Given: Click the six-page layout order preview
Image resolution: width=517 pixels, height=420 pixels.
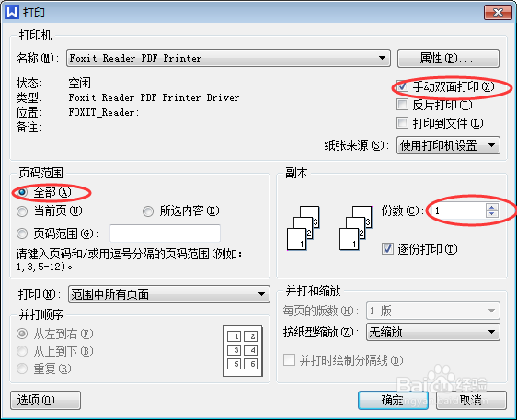Looking at the screenshot, I should [243, 351].
